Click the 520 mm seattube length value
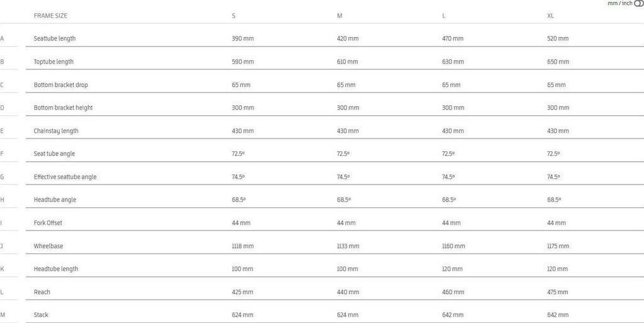The width and height of the screenshot is (644, 323). (x=558, y=38)
